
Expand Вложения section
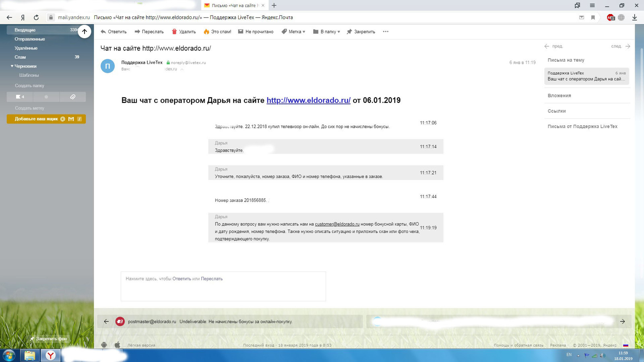(559, 96)
